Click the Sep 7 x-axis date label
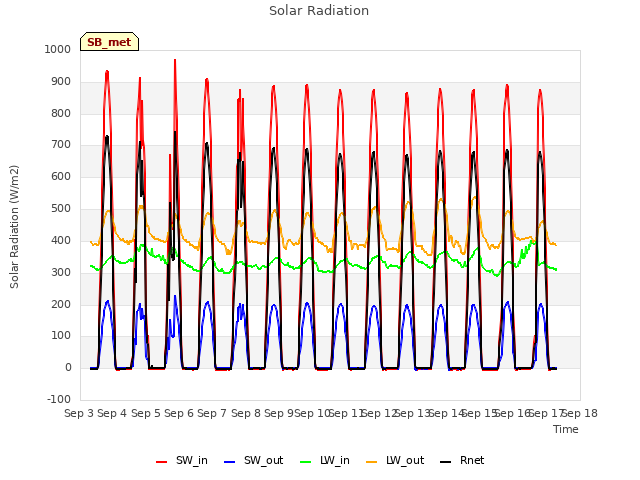The height and width of the screenshot is (480, 640). 212,413
